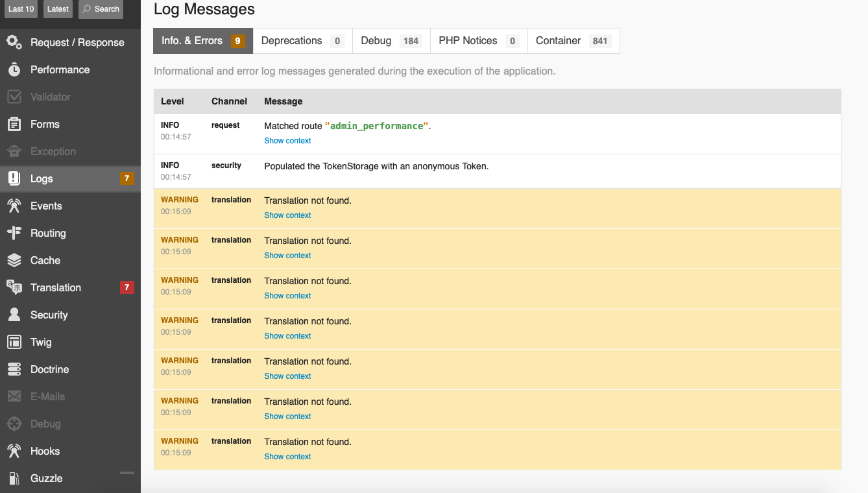The image size is (868, 493).
Task: Open the Performance panel
Action: 70,69
